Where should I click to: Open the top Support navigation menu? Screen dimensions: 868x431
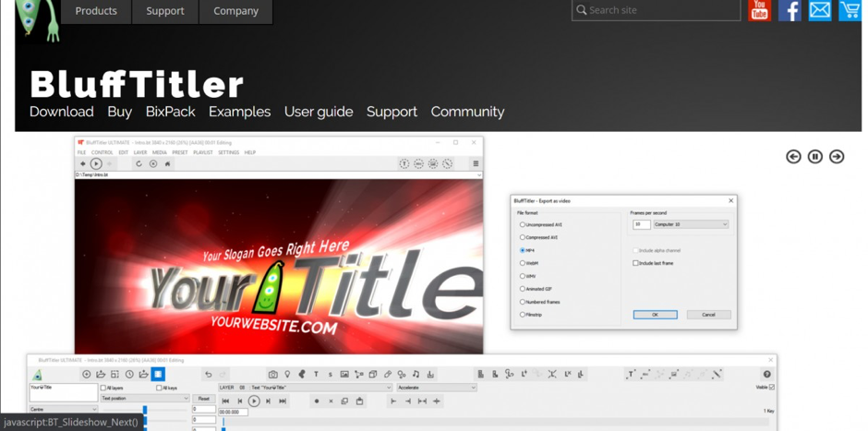point(165,11)
